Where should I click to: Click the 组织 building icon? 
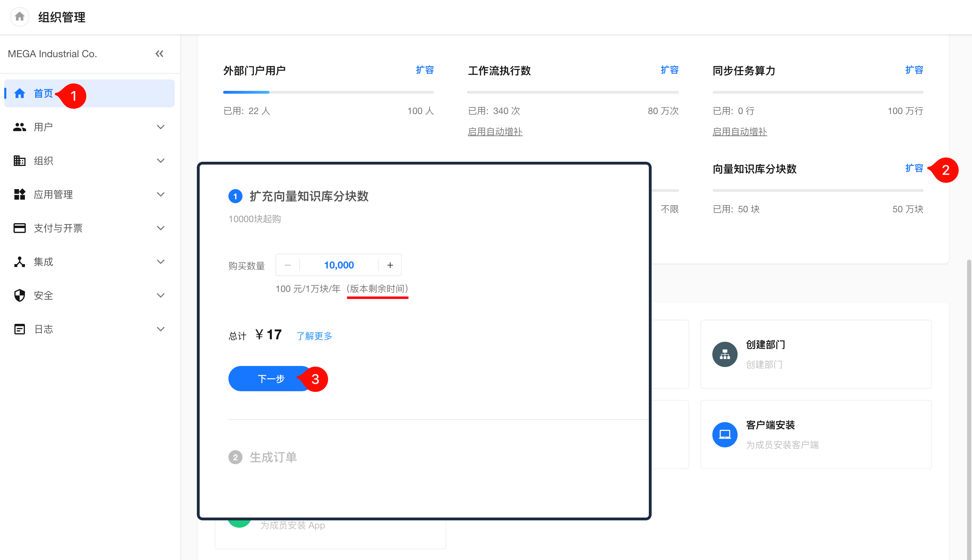pyautogui.click(x=19, y=161)
